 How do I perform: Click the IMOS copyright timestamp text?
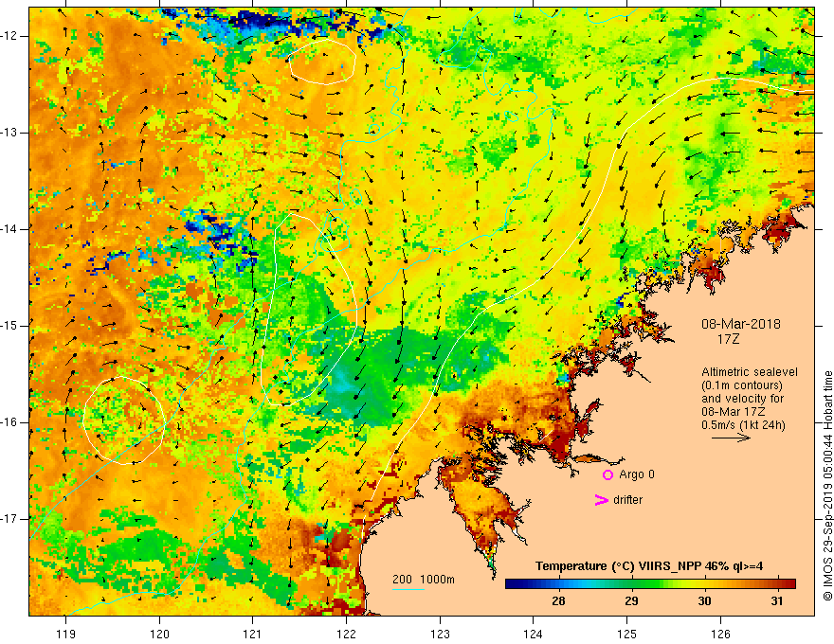click(x=827, y=486)
